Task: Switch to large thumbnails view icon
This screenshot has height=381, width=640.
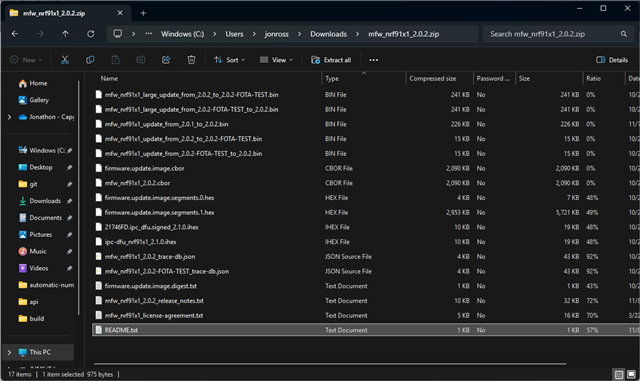Action: (631, 374)
